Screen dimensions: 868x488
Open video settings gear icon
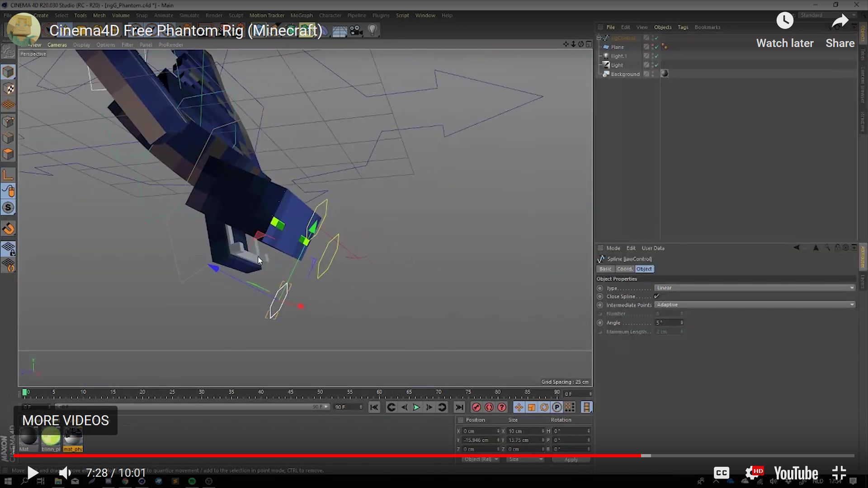point(754,473)
